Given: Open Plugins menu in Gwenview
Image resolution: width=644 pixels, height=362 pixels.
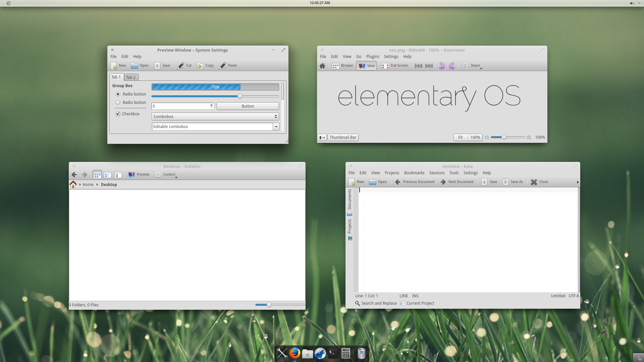Looking at the screenshot, I should coord(373,57).
